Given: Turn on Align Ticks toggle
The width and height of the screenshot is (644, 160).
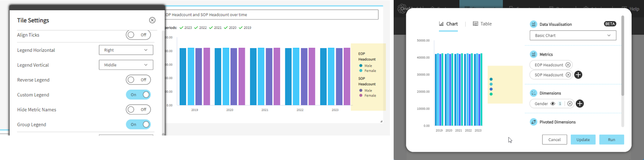Looking at the screenshot, I should [x=138, y=35].
